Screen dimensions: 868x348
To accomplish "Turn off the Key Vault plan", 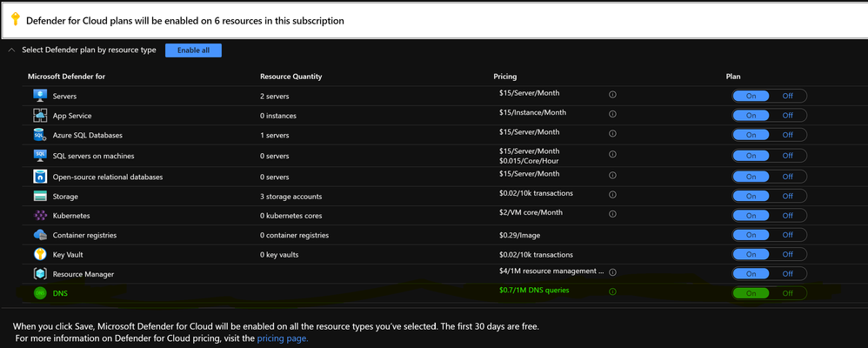I will [787, 254].
